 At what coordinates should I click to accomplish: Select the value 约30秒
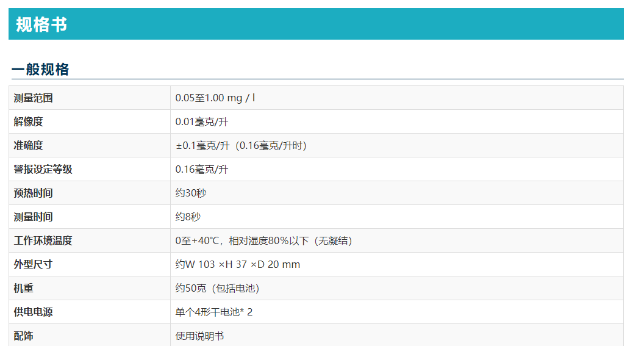(x=191, y=193)
